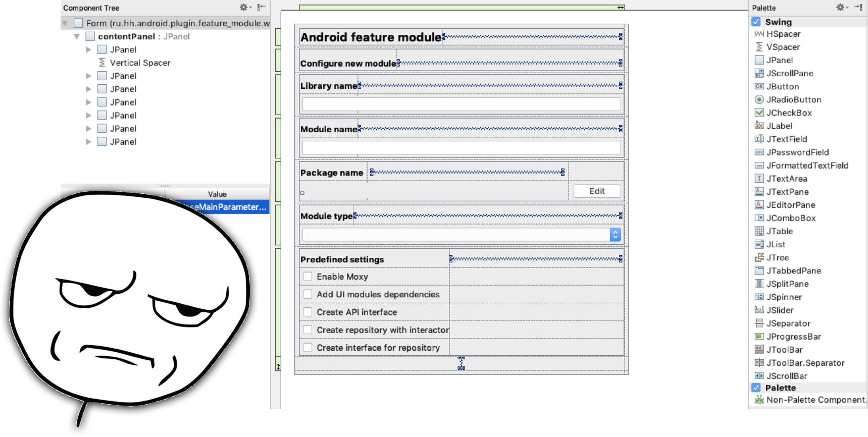
Task: Toggle Create interface for repository checkbox
Action: point(308,347)
